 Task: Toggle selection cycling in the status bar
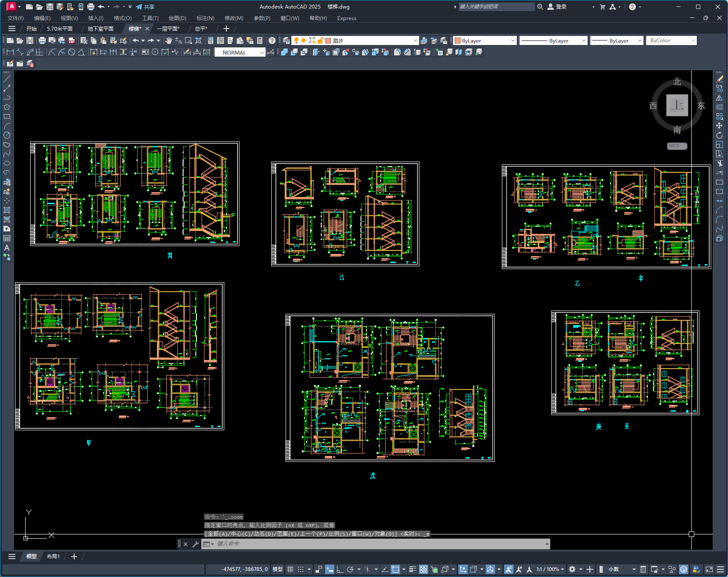(x=434, y=569)
